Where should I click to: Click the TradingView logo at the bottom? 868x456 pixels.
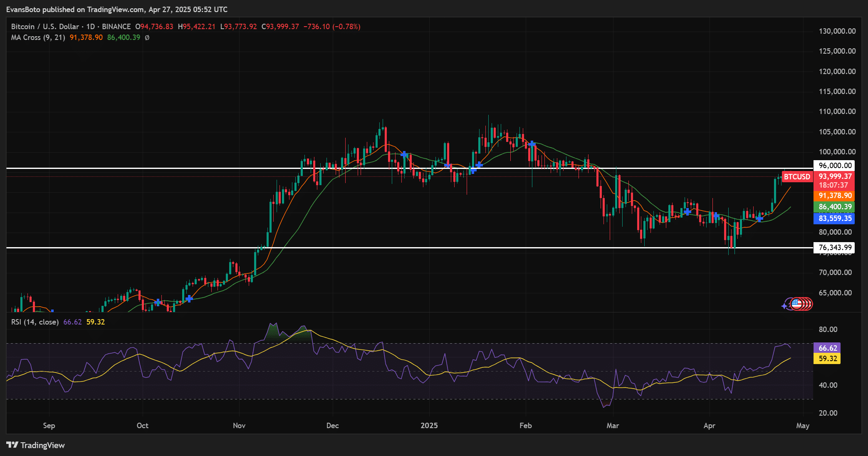coord(36,445)
